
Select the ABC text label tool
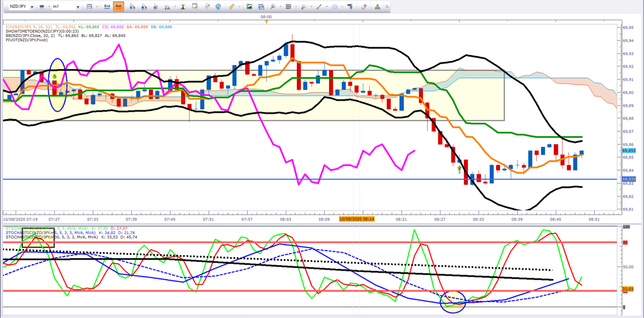tap(350, 7)
